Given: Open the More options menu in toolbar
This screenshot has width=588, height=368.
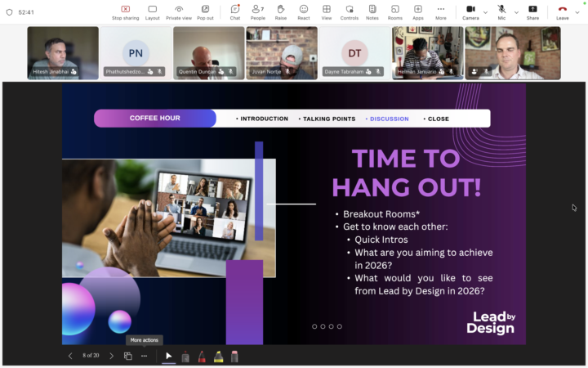Looking at the screenshot, I should [441, 11].
